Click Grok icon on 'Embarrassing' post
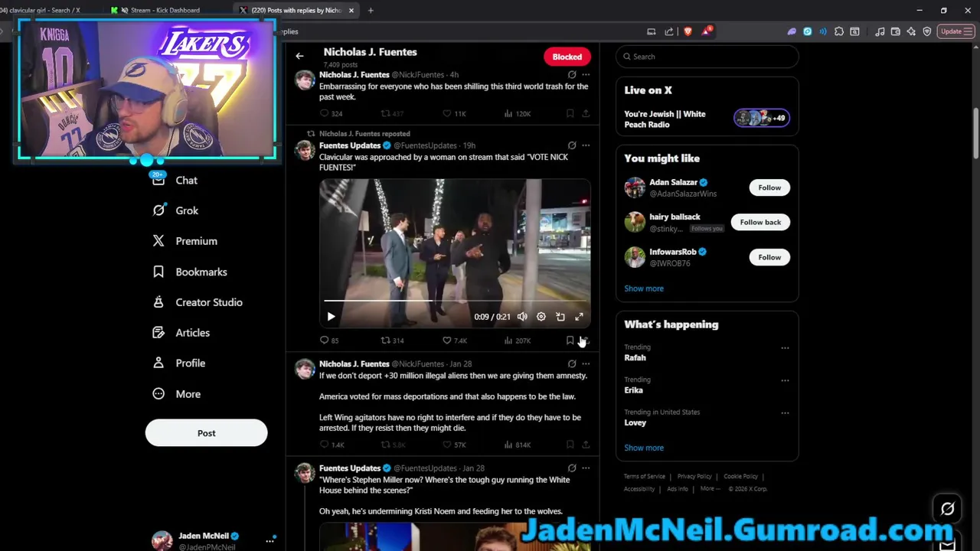Screen dimensions: 980x551 pyautogui.click(x=572, y=75)
